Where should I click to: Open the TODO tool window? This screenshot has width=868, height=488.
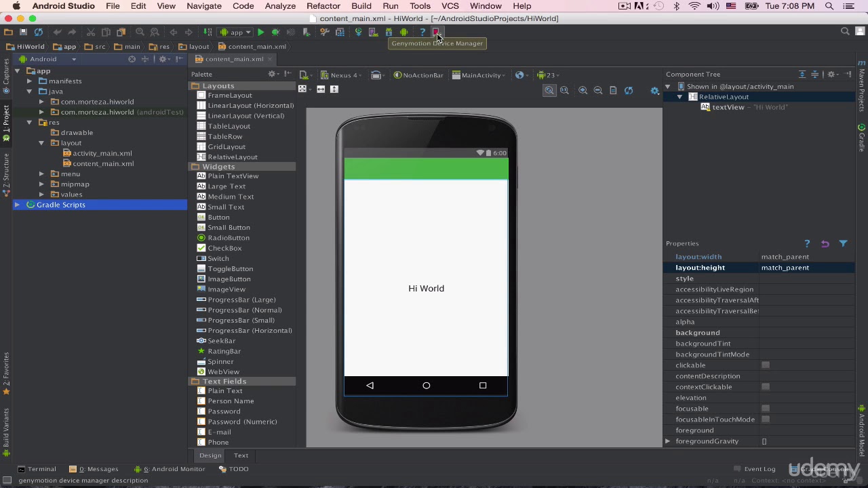[x=234, y=469]
